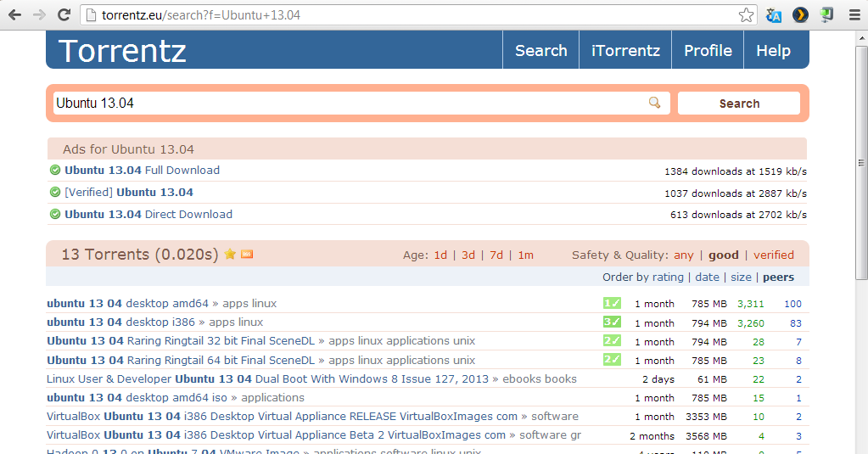Click scrollbar up arrow
Image resolution: width=868 pixels, height=454 pixels.
pyautogui.click(x=861, y=39)
